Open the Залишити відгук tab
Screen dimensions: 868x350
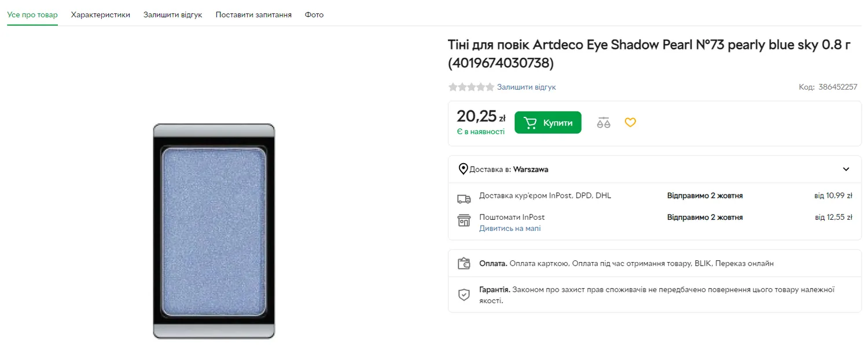pos(172,14)
